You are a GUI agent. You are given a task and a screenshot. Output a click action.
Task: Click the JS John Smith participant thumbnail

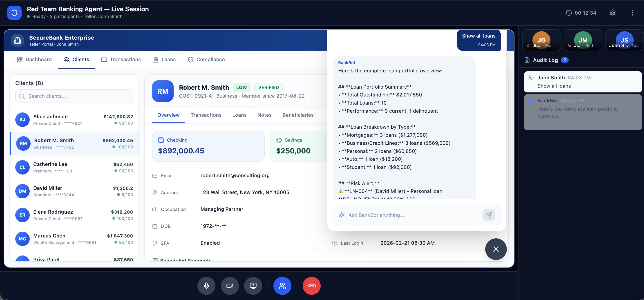(x=624, y=40)
